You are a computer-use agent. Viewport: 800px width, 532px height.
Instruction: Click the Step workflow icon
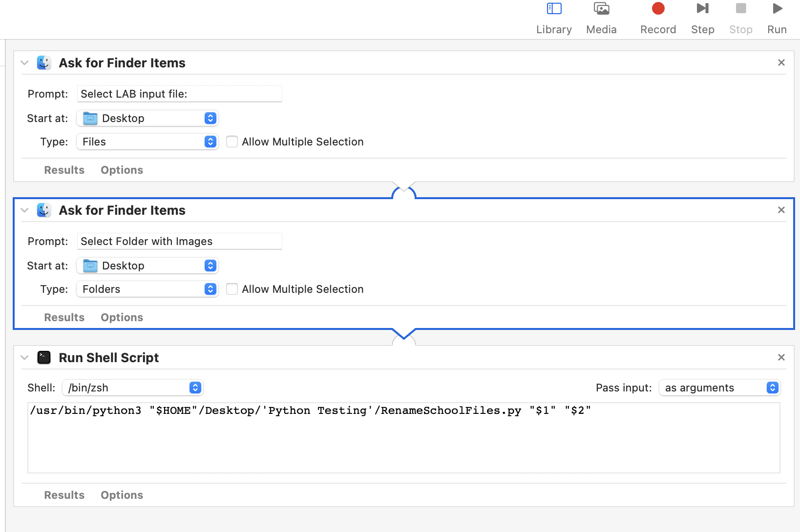pos(702,9)
